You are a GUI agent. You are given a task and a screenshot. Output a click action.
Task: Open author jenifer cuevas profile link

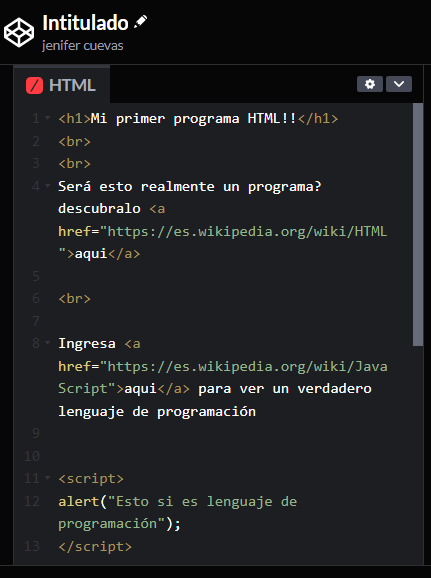(x=83, y=46)
